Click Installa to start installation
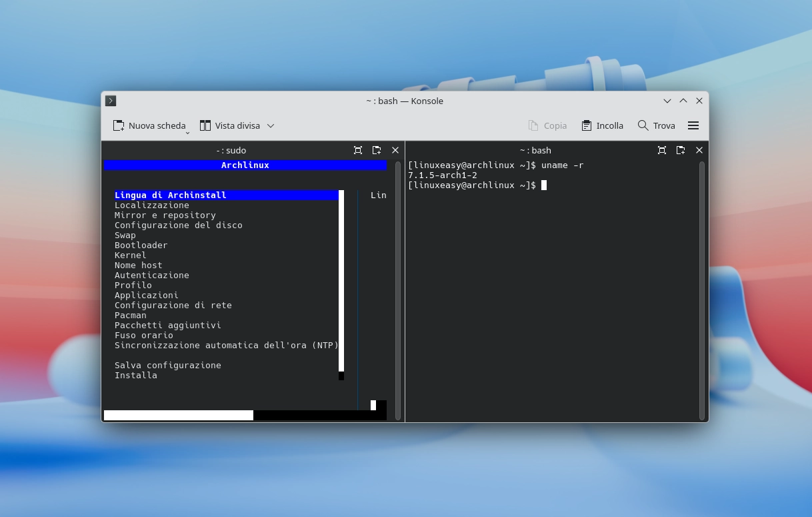 pos(136,375)
